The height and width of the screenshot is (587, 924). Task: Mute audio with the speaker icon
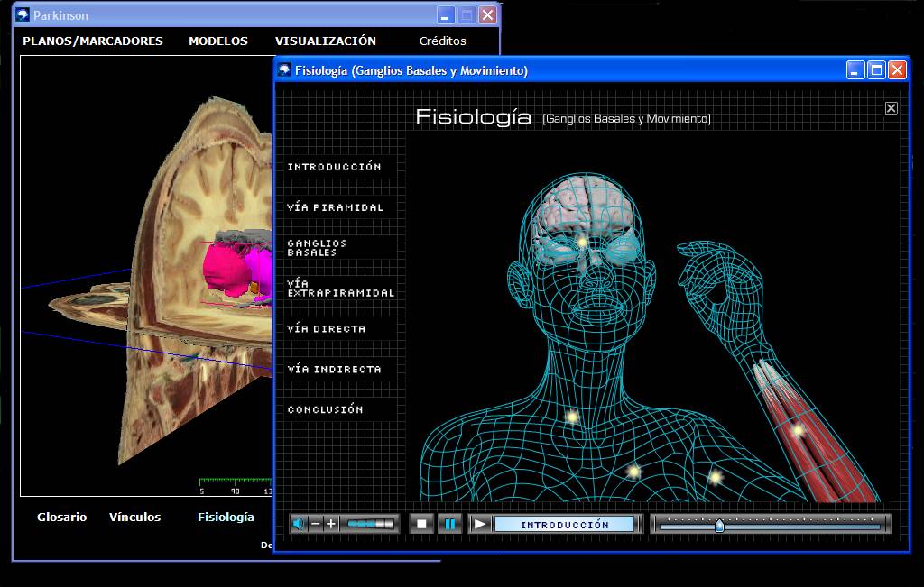300,523
